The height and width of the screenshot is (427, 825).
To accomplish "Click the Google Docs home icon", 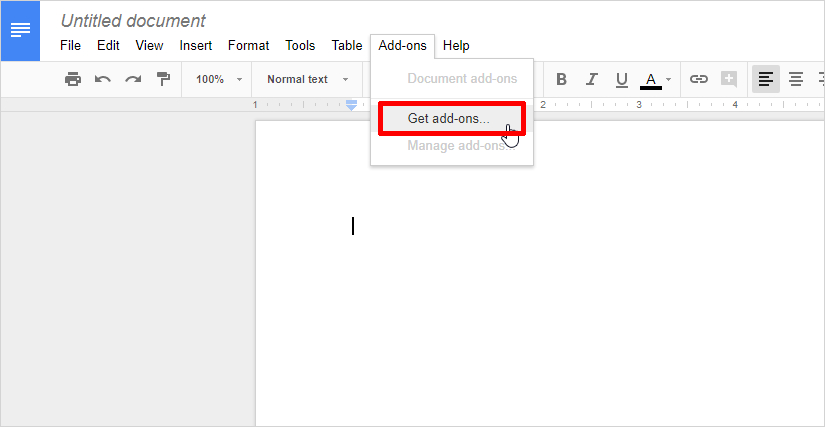I will pos(20,31).
